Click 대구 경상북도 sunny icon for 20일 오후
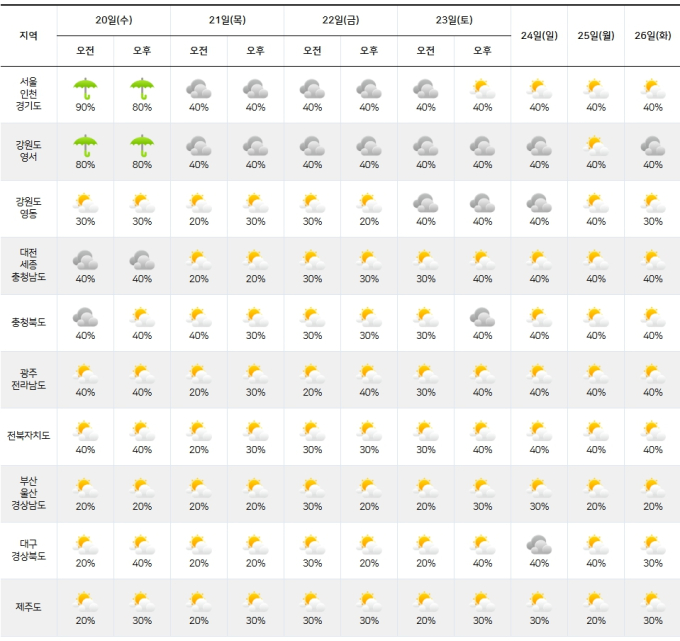 (x=142, y=545)
